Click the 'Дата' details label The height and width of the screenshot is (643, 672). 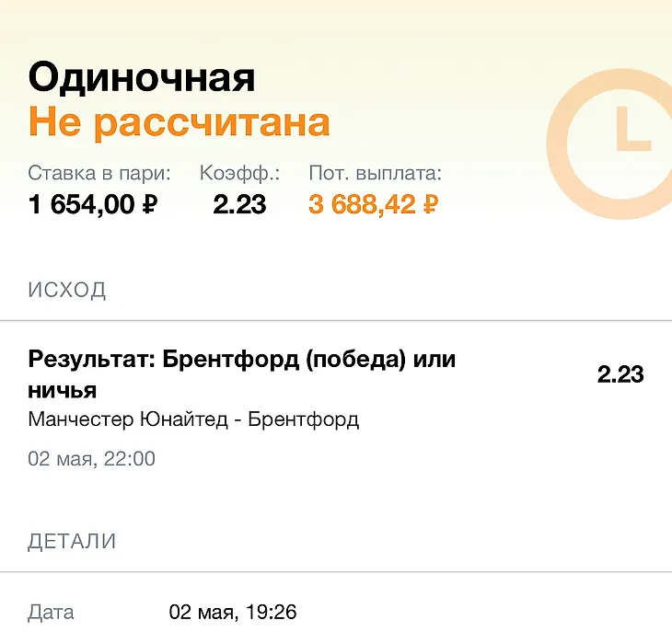click(51, 612)
